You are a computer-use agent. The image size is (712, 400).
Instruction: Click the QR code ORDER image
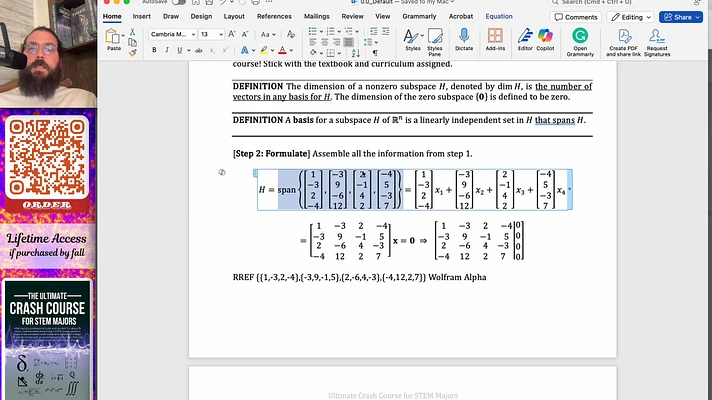[47, 163]
